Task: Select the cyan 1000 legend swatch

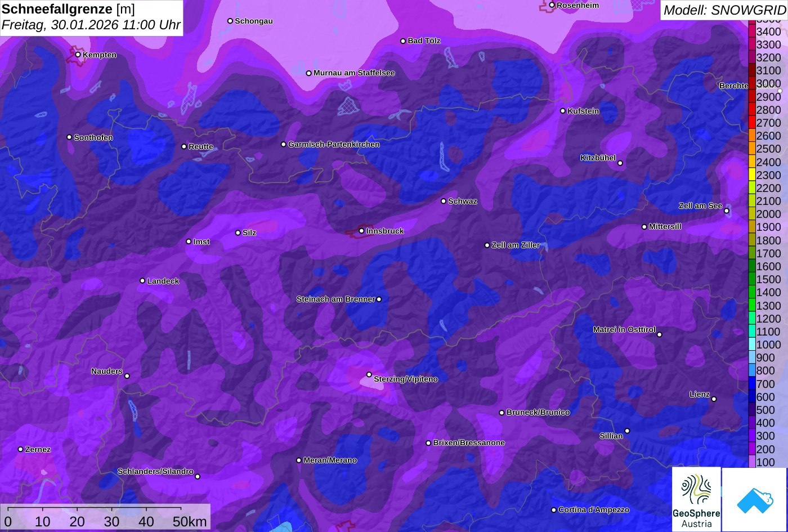Action: click(751, 345)
